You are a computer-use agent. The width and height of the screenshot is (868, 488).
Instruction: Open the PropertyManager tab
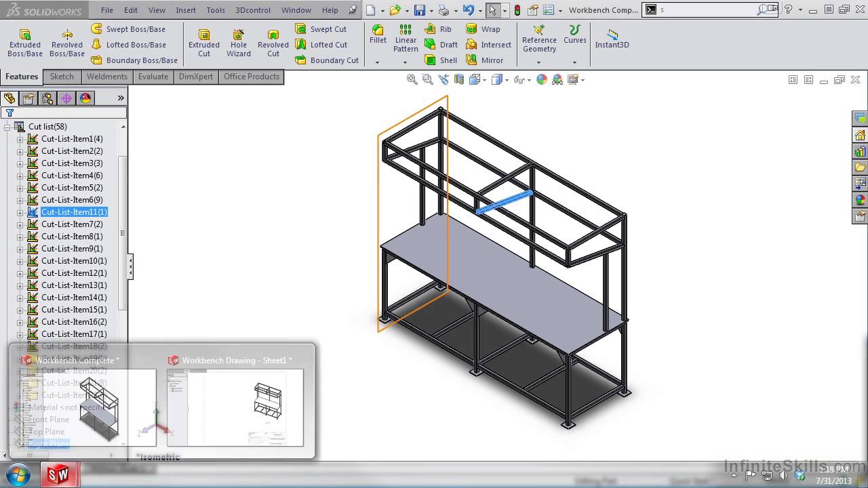(x=28, y=98)
